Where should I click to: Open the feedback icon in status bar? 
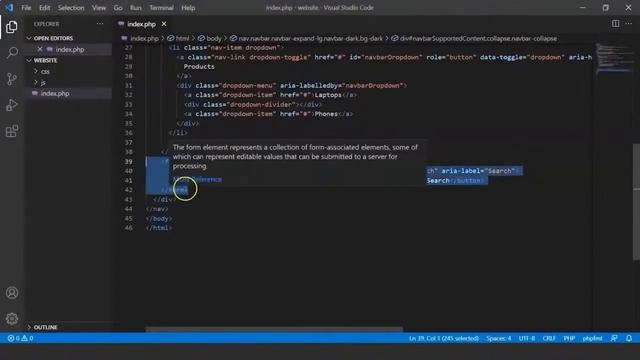(x=614, y=338)
